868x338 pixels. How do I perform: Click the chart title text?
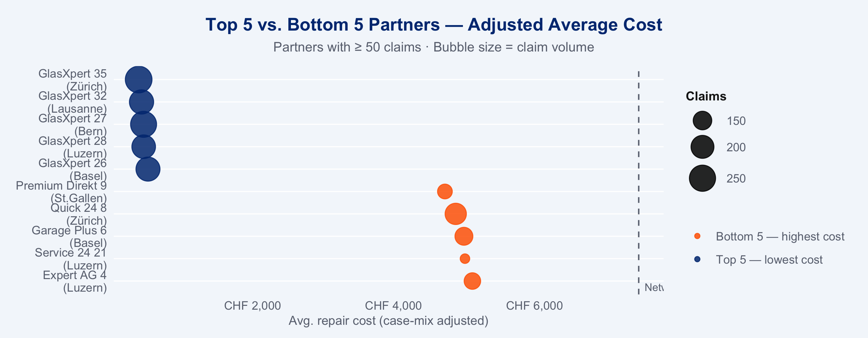(x=434, y=24)
